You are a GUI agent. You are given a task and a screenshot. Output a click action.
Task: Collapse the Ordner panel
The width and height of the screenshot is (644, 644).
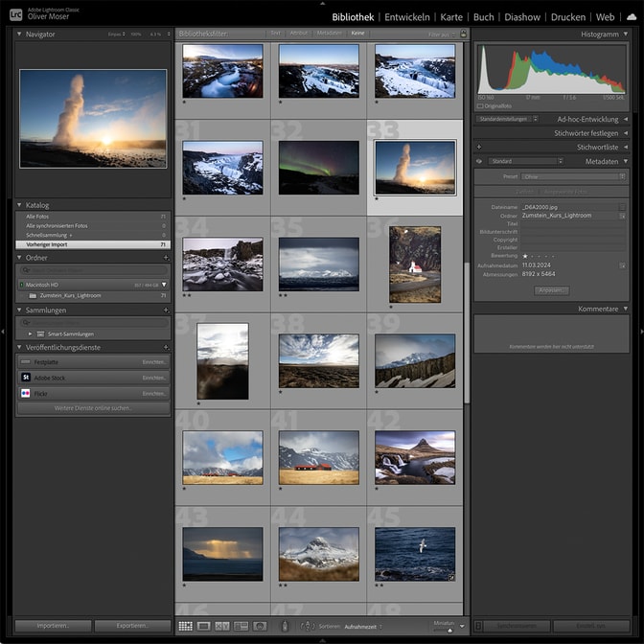[19, 258]
